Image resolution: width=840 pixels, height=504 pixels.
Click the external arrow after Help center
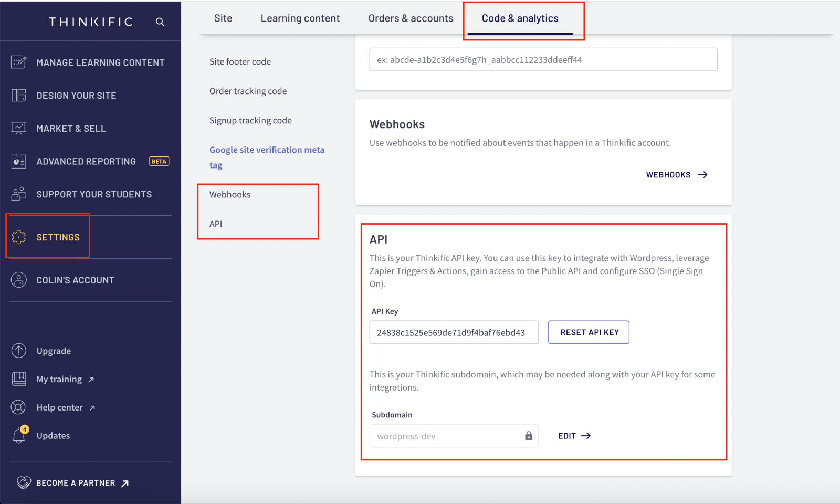click(92, 408)
